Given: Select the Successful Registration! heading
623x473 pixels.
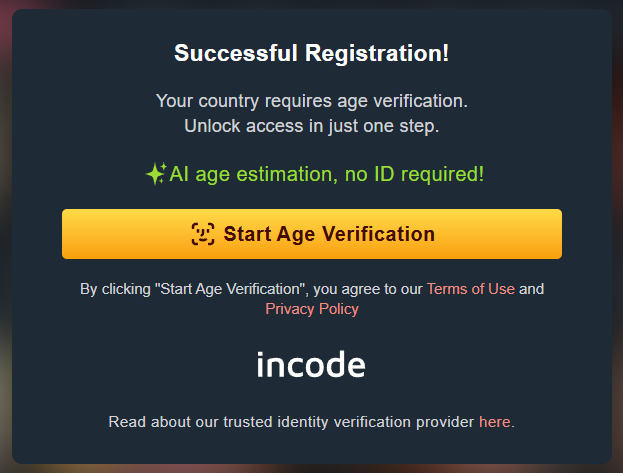Looking at the screenshot, I should pyautogui.click(x=311, y=54).
